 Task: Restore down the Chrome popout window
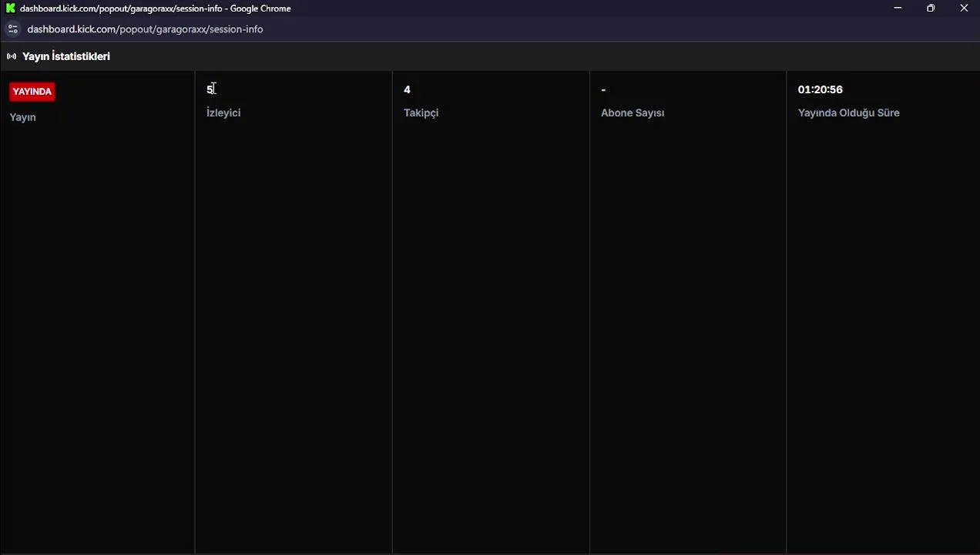[931, 8]
